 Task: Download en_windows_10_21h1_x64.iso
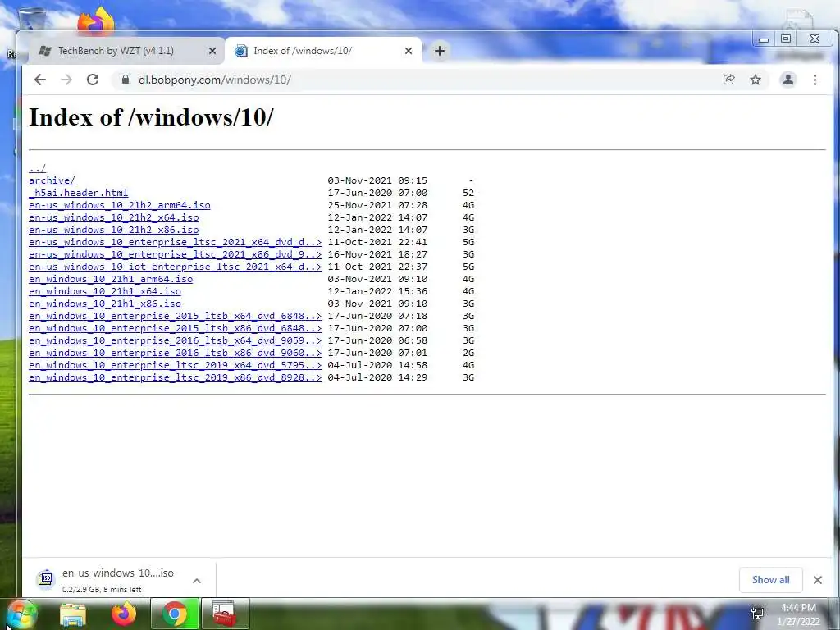tap(105, 291)
